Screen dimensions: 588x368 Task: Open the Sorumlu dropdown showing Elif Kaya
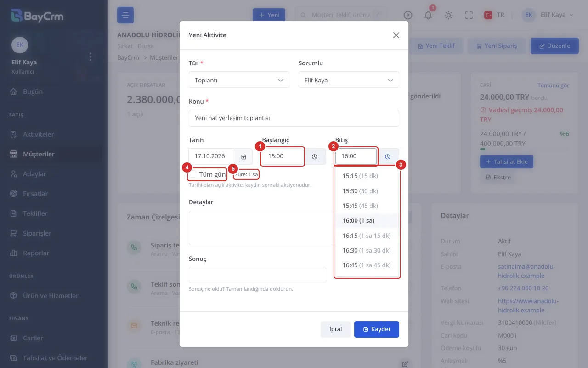click(349, 80)
